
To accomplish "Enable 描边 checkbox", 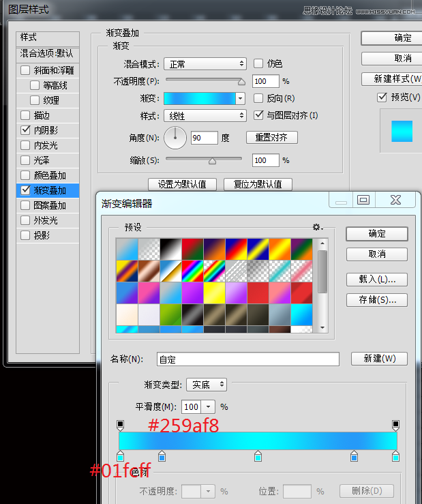I will coord(25,115).
